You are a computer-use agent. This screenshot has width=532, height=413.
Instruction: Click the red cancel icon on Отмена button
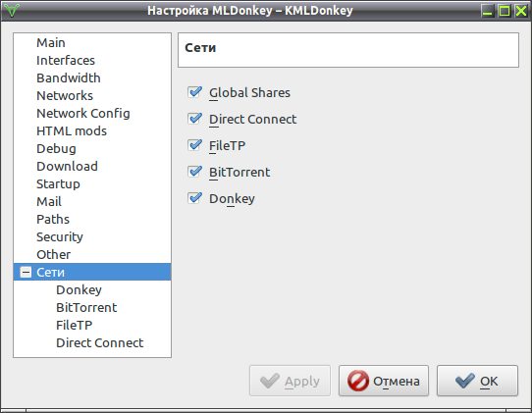click(358, 381)
